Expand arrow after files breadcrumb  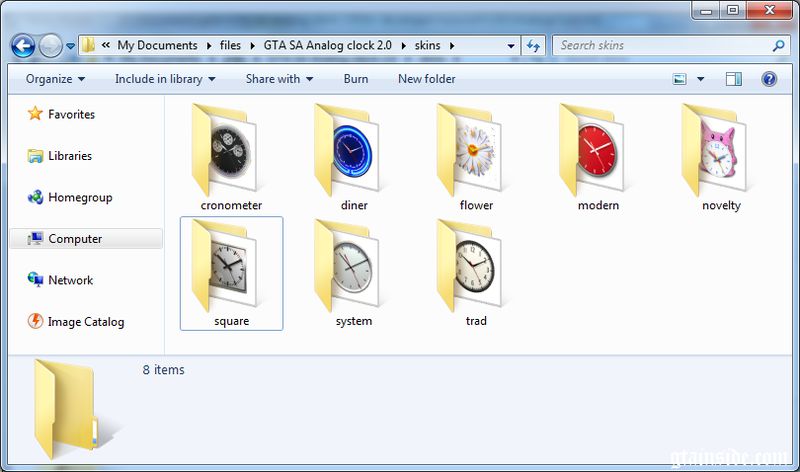(x=253, y=45)
